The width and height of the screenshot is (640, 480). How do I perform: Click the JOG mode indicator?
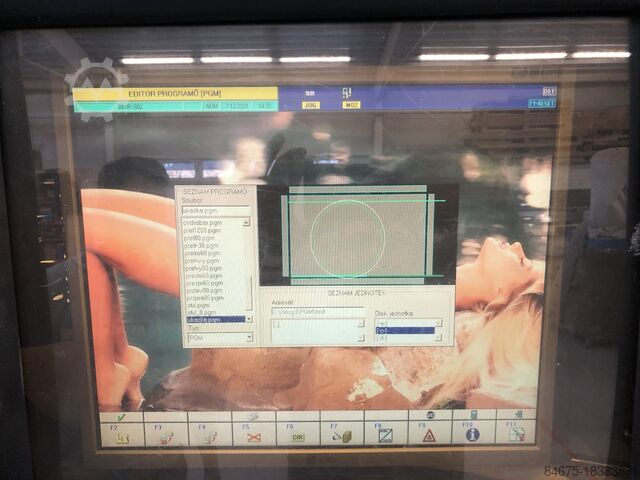pos(311,104)
